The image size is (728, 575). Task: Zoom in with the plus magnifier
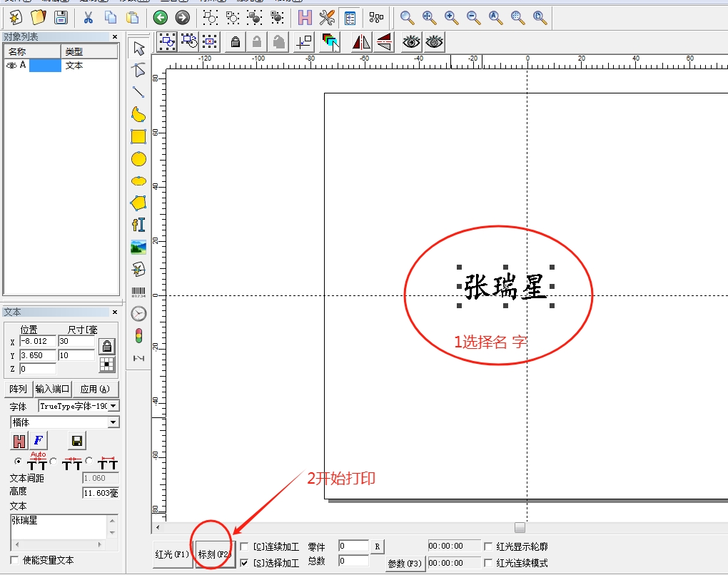[451, 18]
